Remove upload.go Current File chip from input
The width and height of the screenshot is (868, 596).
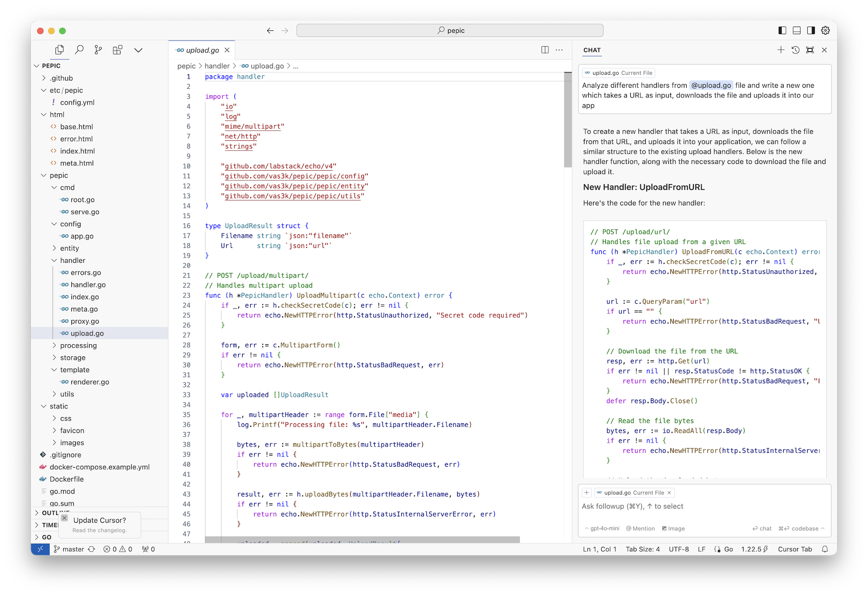(x=669, y=492)
